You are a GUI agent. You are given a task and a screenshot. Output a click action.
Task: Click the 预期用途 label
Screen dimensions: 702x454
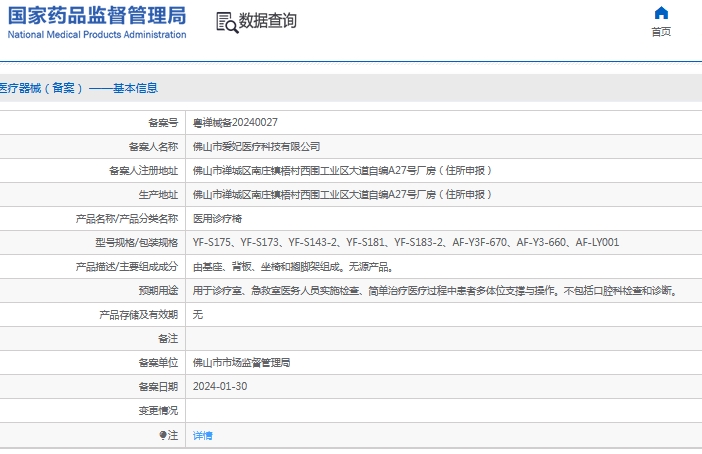pyautogui.click(x=158, y=291)
